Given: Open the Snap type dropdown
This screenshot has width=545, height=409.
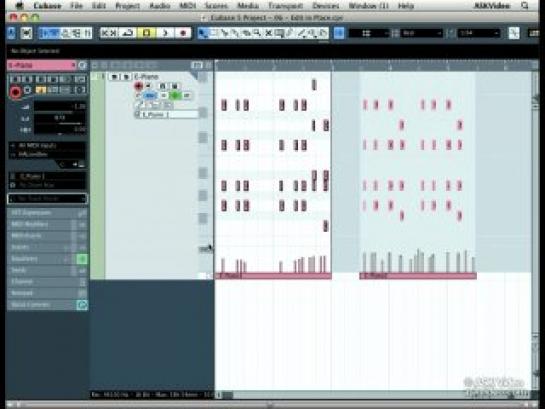Looking at the screenshot, I should [368, 33].
